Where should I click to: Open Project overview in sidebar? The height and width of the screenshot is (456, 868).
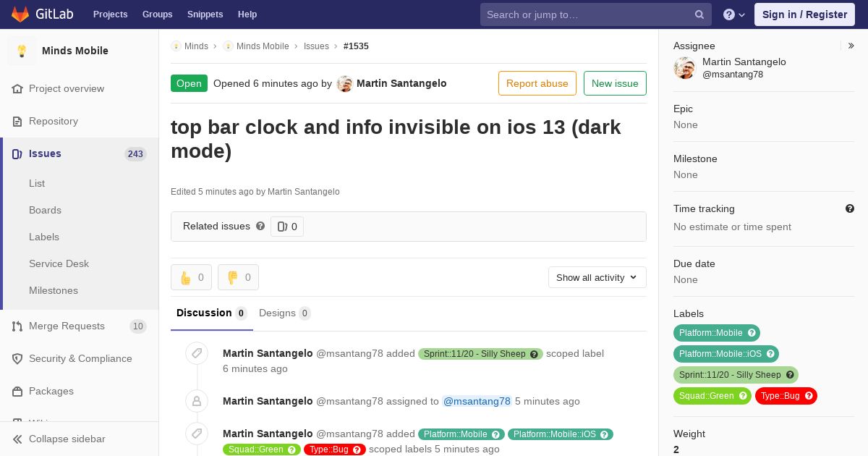[67, 88]
